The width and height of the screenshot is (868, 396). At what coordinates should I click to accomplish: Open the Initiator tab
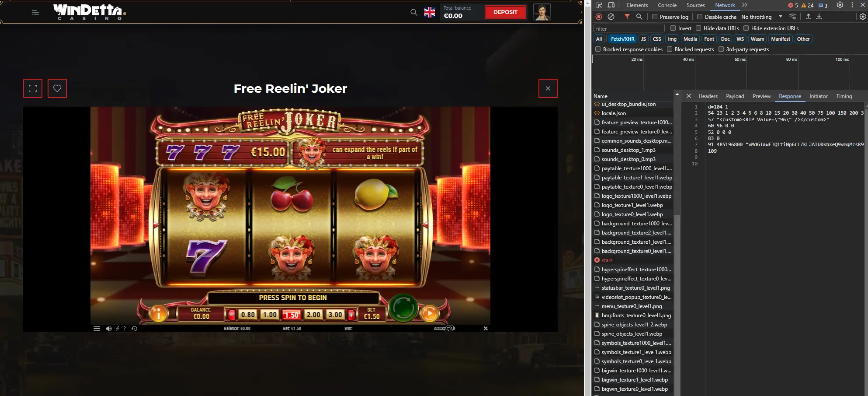(x=818, y=96)
